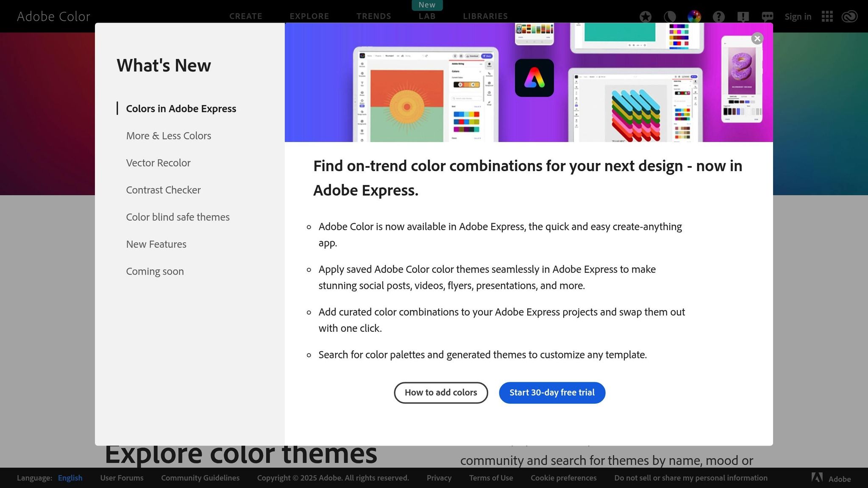The width and height of the screenshot is (868, 488).
Task: Select the Color blind safe themes section
Action: pos(178,217)
